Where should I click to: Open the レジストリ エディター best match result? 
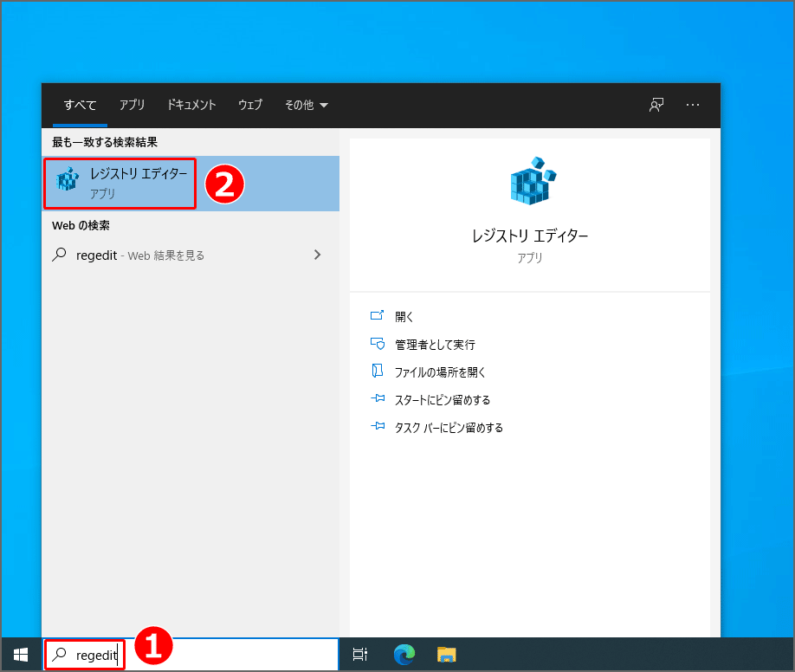191,184
